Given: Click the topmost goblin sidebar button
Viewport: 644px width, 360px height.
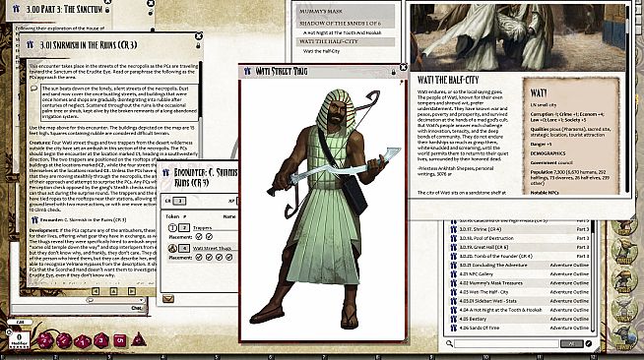Looking at the screenshot, I should coord(623,226).
